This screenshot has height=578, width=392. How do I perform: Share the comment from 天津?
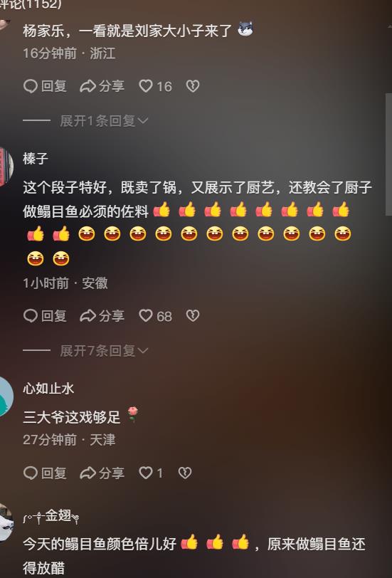(x=102, y=473)
